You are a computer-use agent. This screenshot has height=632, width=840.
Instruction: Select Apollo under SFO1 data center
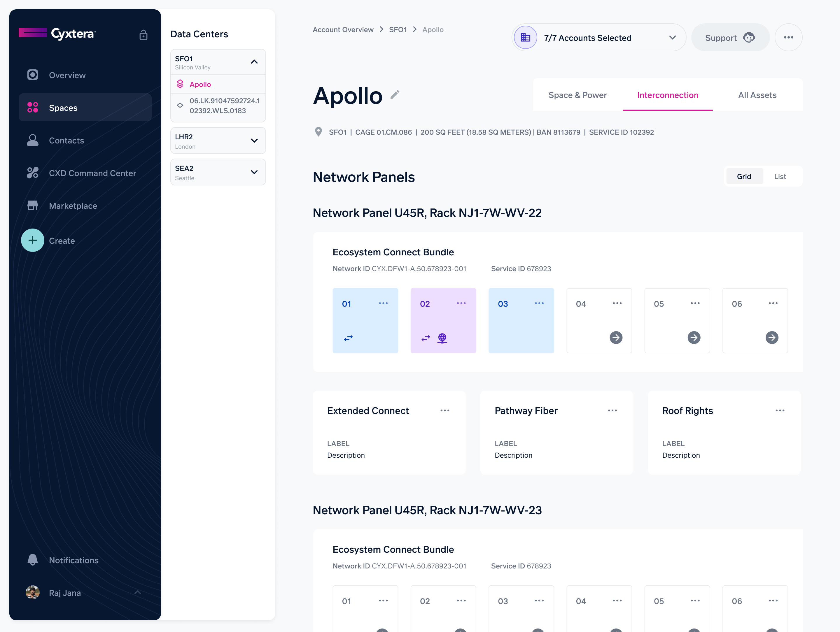click(x=218, y=84)
